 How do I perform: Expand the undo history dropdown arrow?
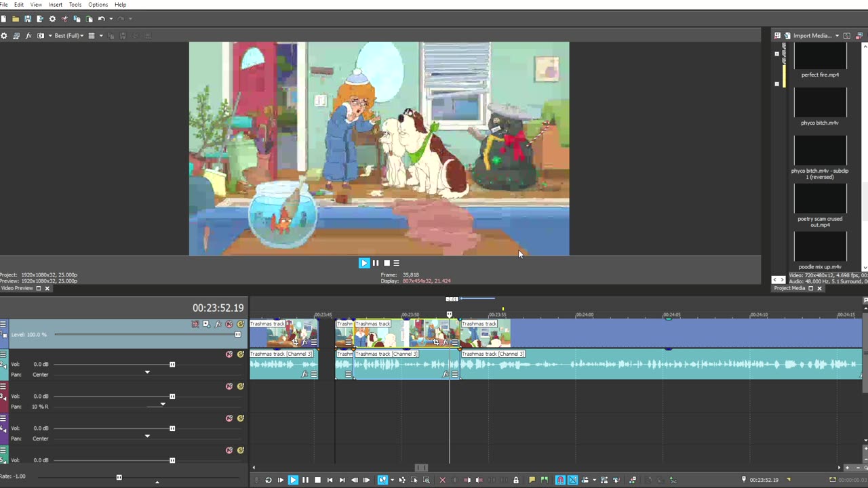point(111,19)
